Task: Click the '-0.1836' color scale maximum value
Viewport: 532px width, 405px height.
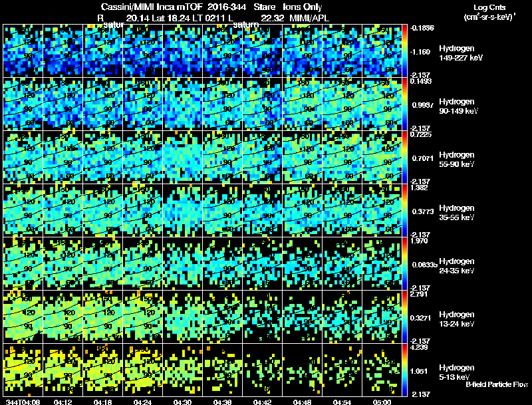Action: [422, 28]
